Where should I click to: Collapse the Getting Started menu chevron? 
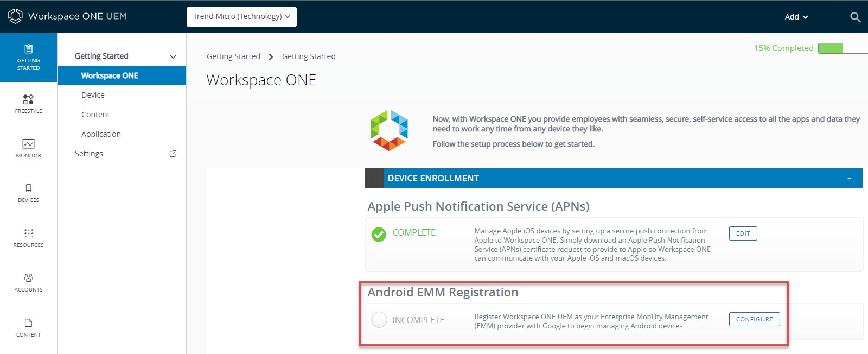tap(173, 56)
